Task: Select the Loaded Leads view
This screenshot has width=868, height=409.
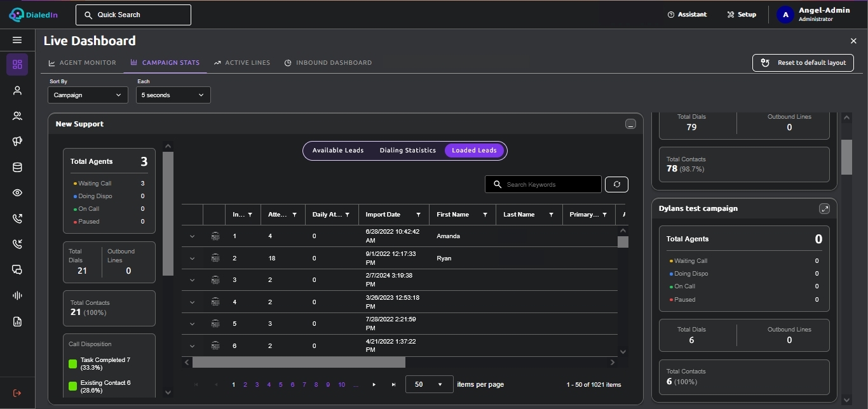Action: pyautogui.click(x=475, y=151)
